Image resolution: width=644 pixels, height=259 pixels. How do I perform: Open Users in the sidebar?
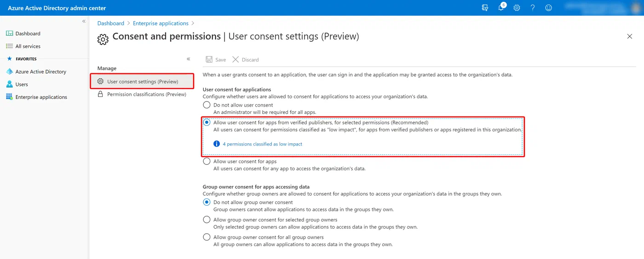point(22,84)
